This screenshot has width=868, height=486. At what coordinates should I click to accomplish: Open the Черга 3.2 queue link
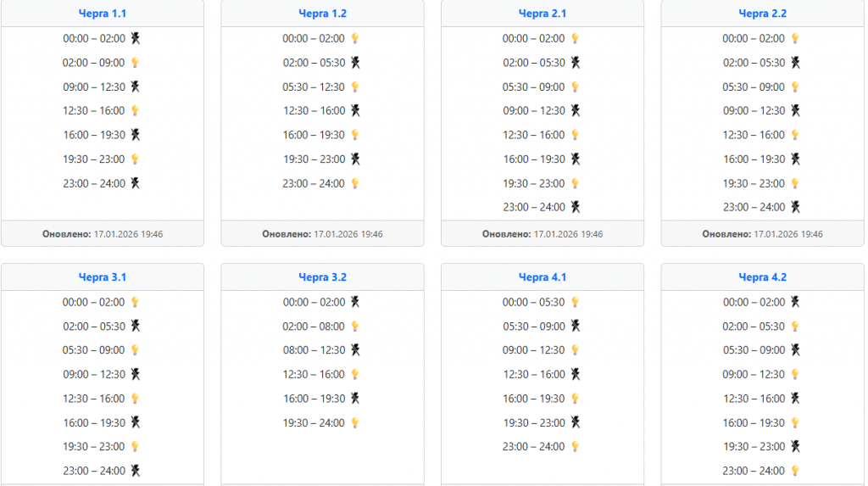(322, 277)
